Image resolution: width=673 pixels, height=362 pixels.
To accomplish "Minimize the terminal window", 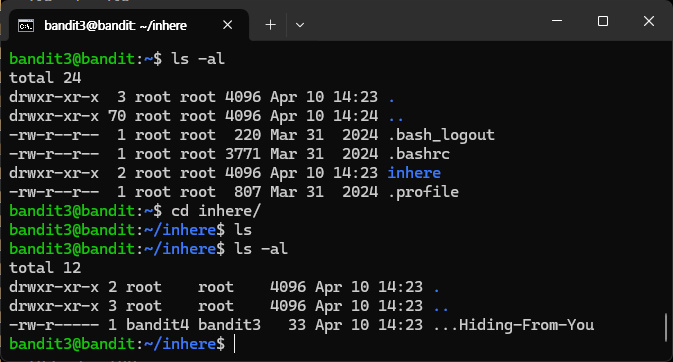I will point(557,21).
